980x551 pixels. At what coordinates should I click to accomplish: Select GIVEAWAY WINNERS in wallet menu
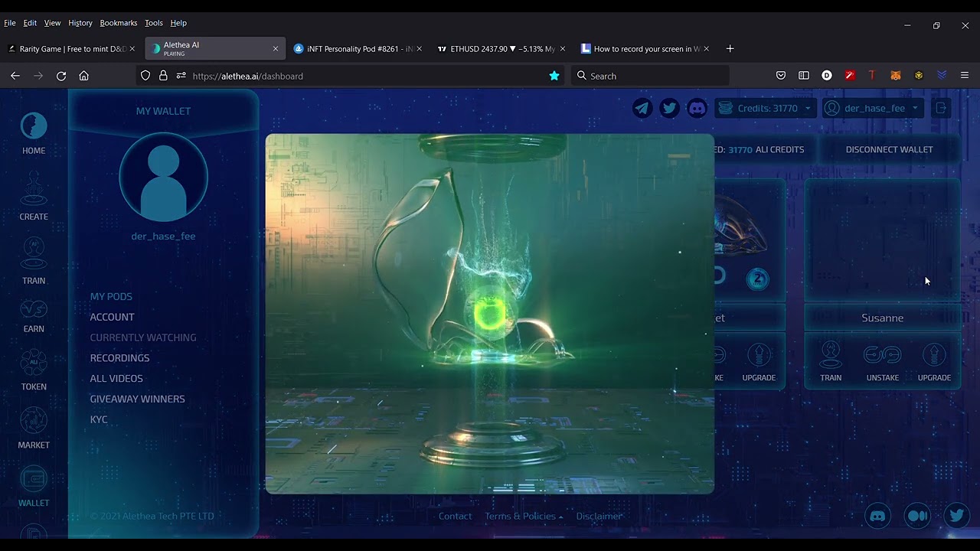[x=137, y=399]
